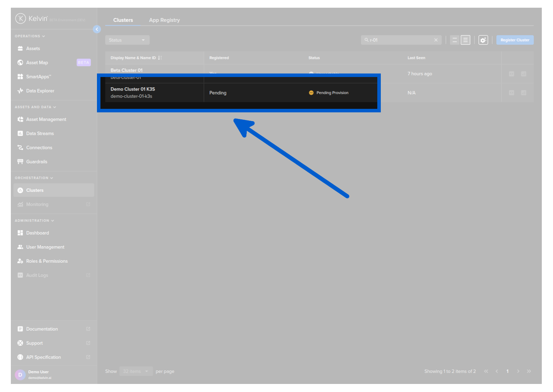This screenshot has width=553, height=392.
Task: Open the items per page dropdown
Action: [136, 371]
